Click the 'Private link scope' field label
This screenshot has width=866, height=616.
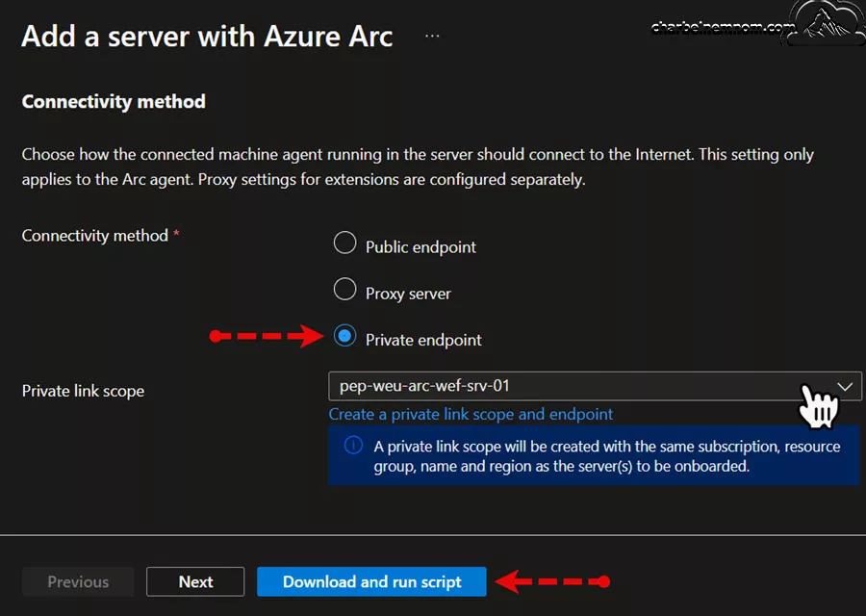[x=84, y=391]
